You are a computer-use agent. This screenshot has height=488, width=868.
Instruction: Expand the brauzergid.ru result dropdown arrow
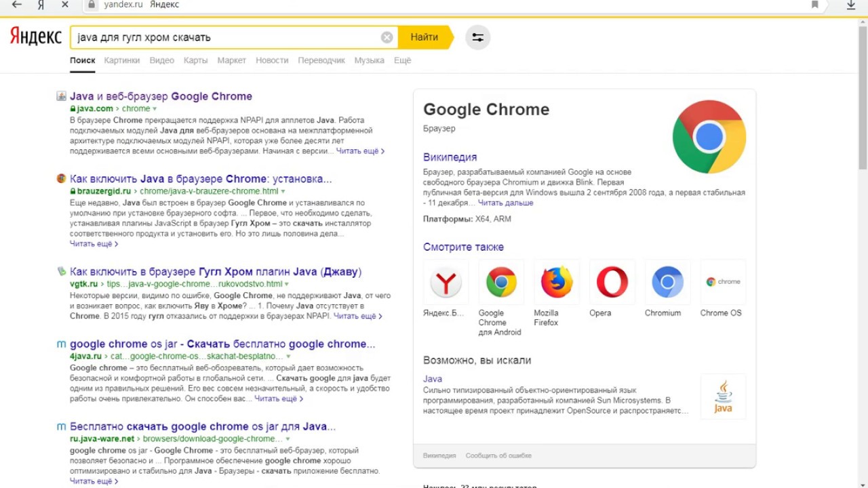pyautogui.click(x=283, y=192)
